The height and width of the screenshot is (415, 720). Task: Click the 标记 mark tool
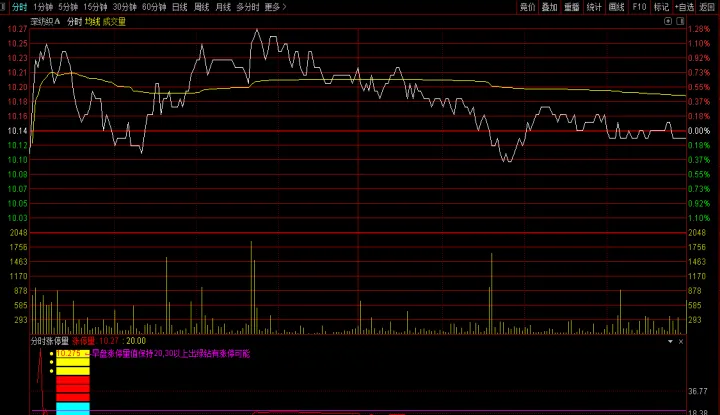661,6
